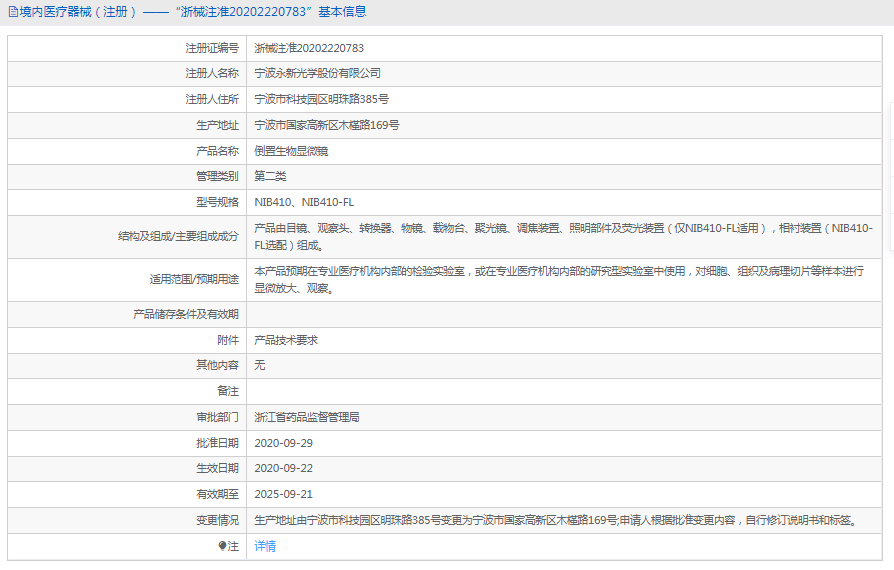Click the 管理类别 label
The width and height of the screenshot is (894, 570).
(217, 176)
